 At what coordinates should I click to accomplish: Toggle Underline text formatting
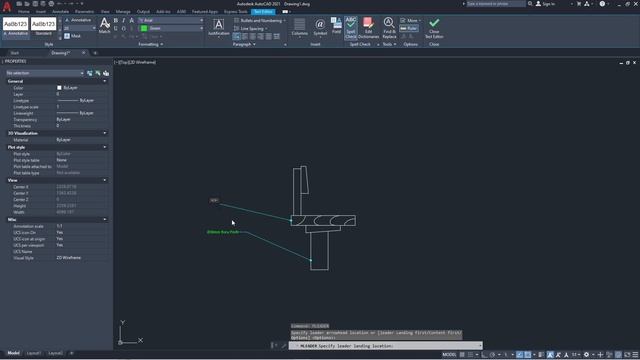click(x=116, y=29)
